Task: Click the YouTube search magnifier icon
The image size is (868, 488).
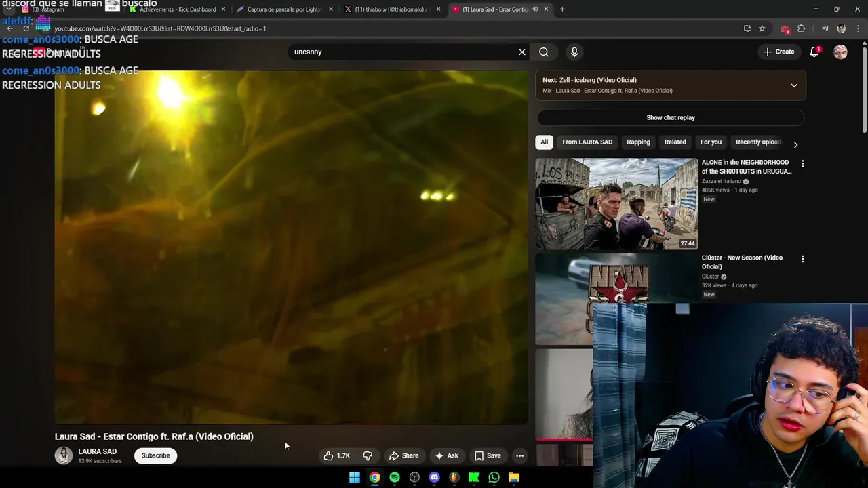Action: pyautogui.click(x=544, y=52)
